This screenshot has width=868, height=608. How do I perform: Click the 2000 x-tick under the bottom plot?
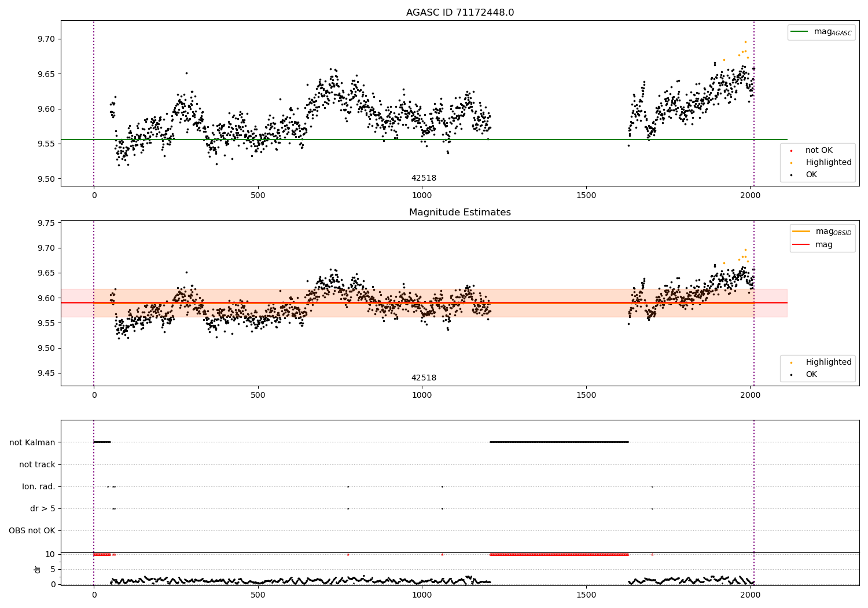pyautogui.click(x=751, y=595)
